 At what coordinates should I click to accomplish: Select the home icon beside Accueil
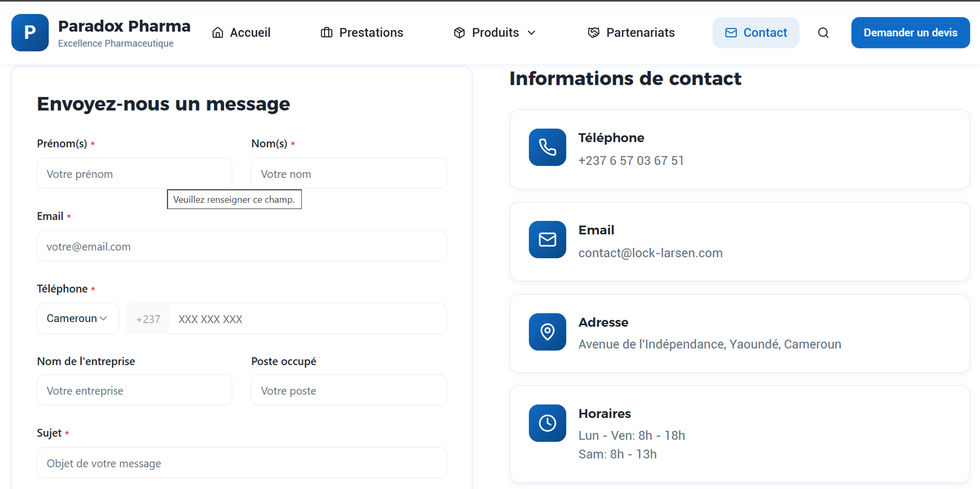pyautogui.click(x=218, y=32)
